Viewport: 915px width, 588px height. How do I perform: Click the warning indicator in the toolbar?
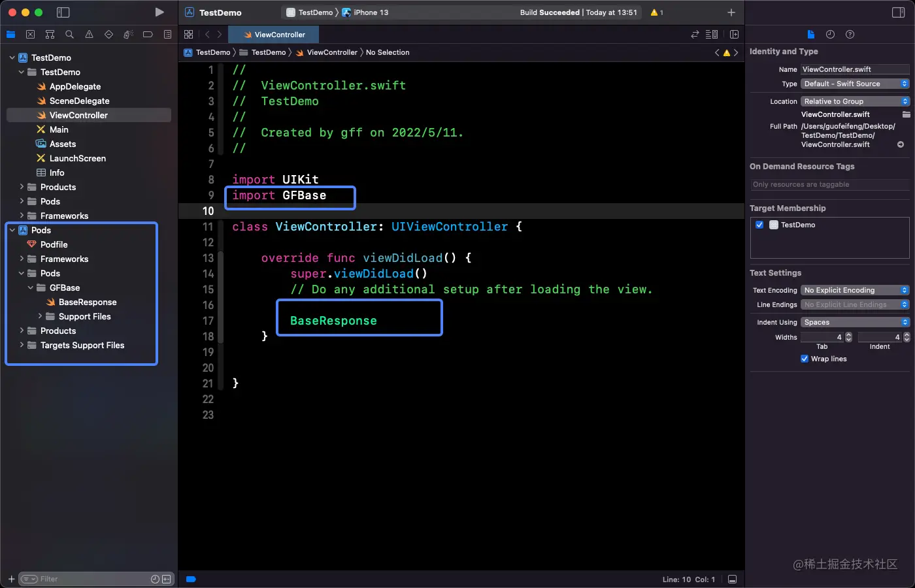coord(657,12)
